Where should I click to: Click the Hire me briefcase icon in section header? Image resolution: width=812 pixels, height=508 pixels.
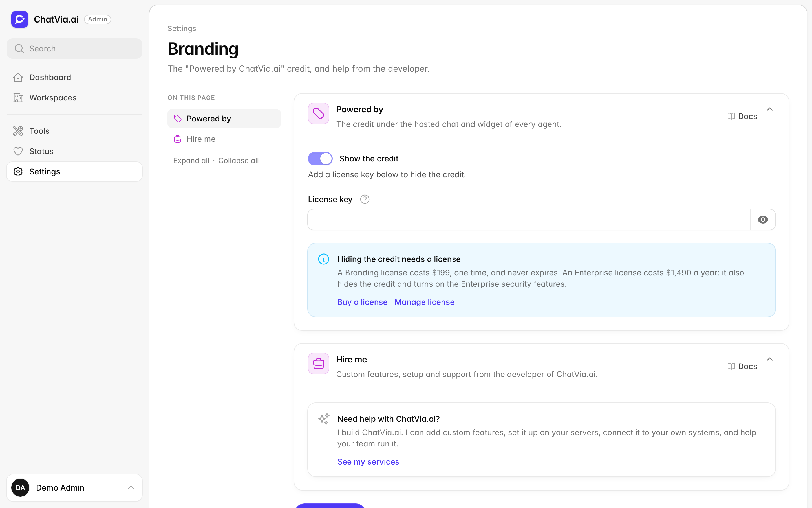[x=318, y=363]
